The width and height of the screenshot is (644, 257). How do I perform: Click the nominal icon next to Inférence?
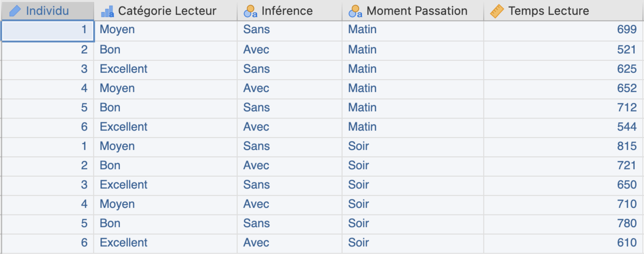(x=250, y=11)
